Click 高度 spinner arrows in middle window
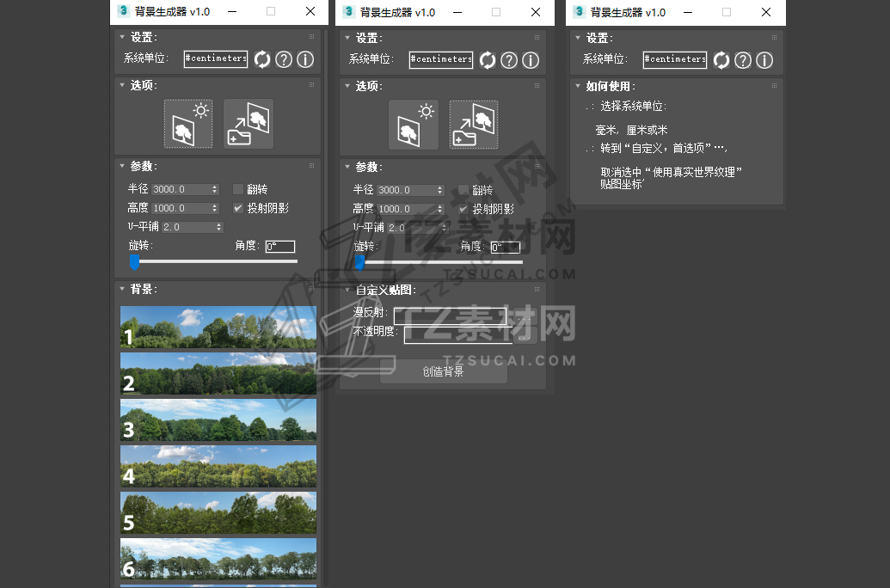 440,210
